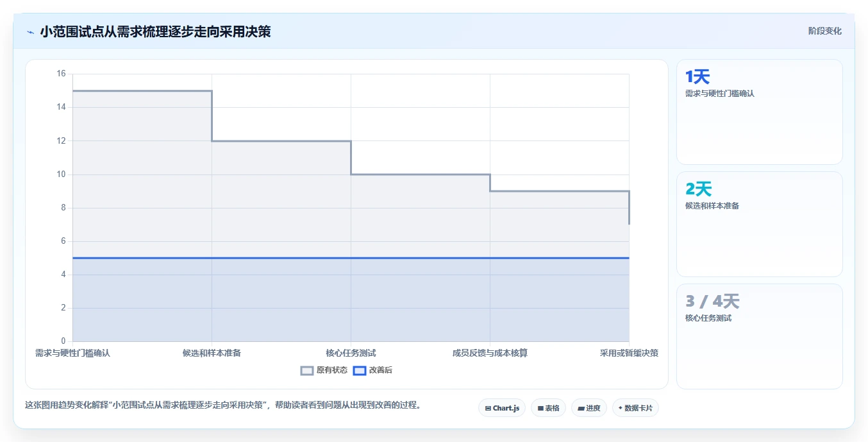Click the 2天 value text

(x=699, y=189)
